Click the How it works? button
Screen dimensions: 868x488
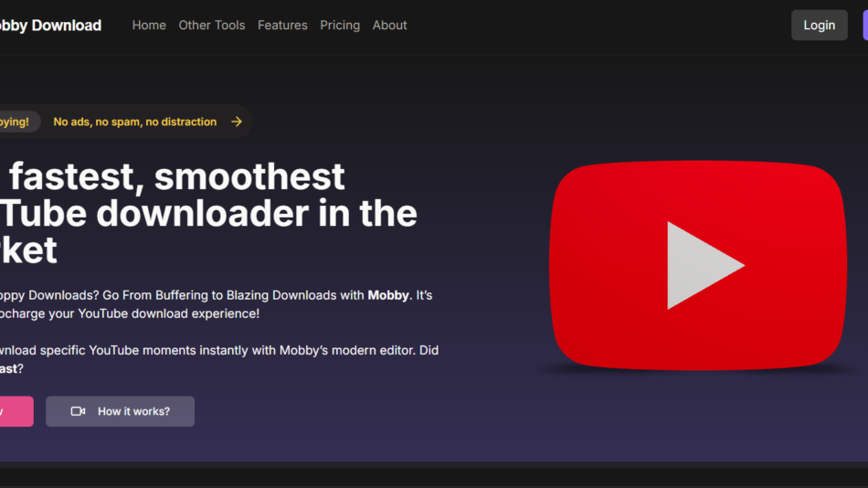(x=120, y=411)
